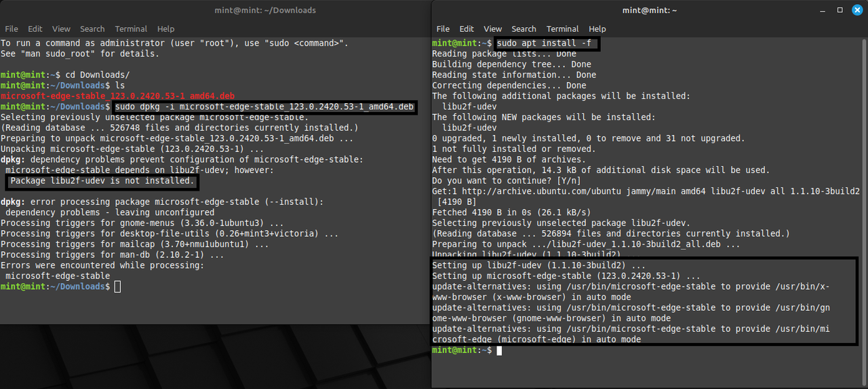Click 'Preparing to unpack microsoft-edge-stable' line
Screen dimensions: 868x389
tap(176, 138)
